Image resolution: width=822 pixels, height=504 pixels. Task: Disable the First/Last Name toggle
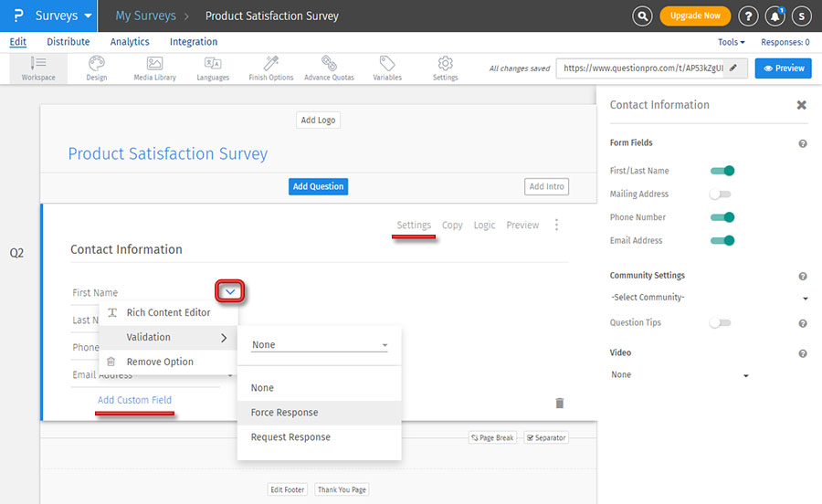(x=722, y=171)
